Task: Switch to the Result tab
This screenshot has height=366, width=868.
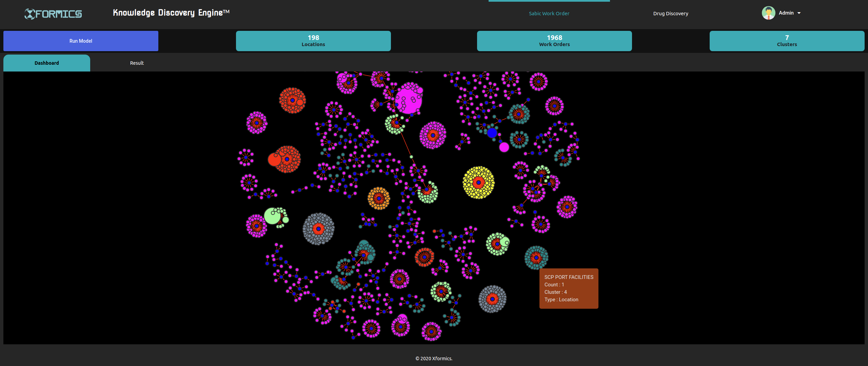Action: [137, 63]
